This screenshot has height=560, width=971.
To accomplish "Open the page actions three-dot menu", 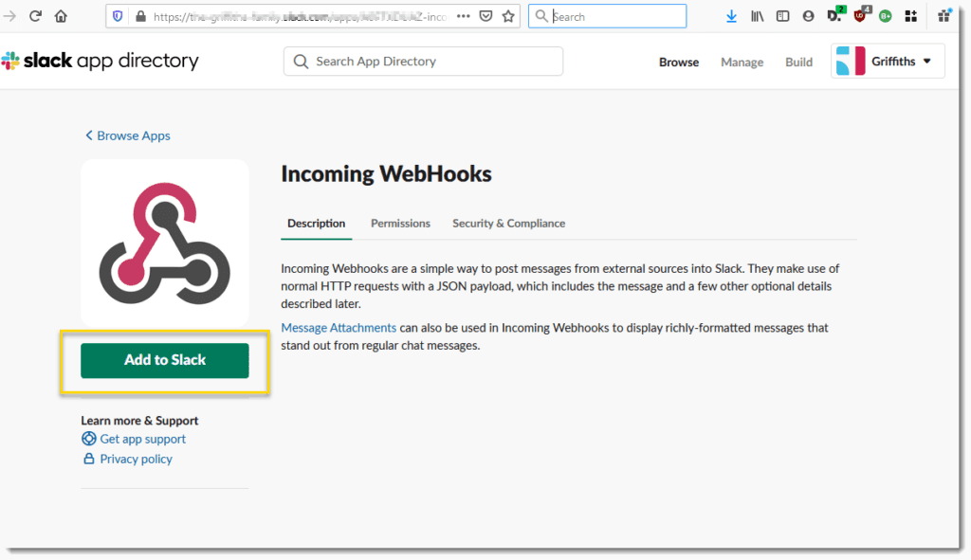I will tap(463, 16).
